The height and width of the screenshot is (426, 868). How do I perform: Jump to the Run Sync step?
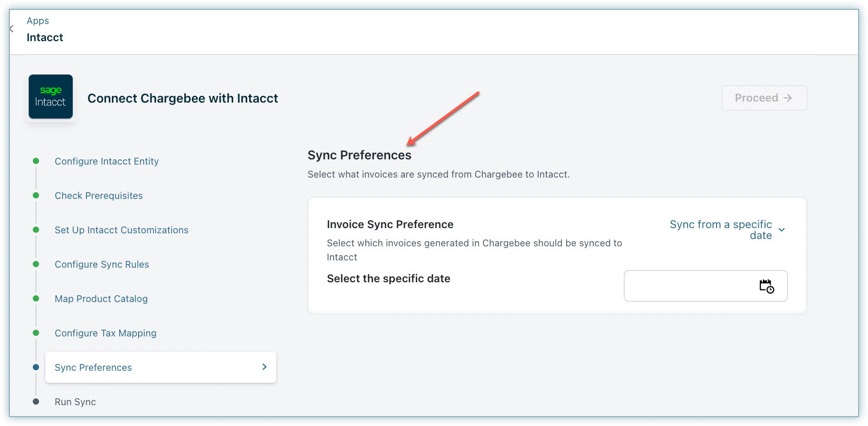click(75, 402)
